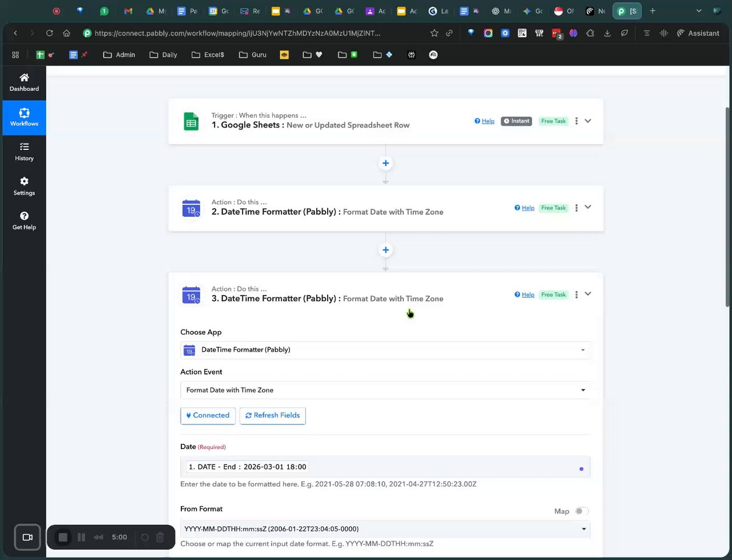
Task: Open the Guru bookmarks folder
Action: click(253, 55)
